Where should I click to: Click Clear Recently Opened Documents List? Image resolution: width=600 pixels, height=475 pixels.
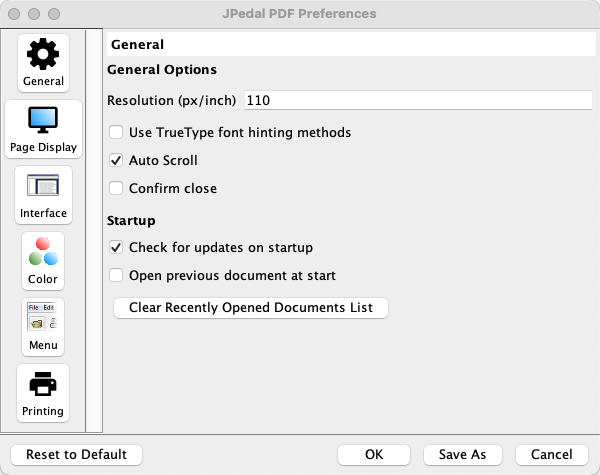pos(251,308)
